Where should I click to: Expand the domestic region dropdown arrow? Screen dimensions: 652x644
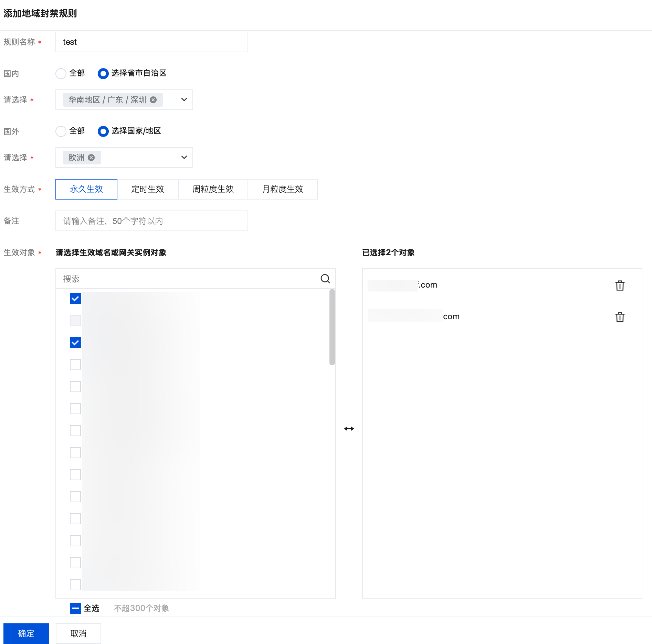point(184,100)
